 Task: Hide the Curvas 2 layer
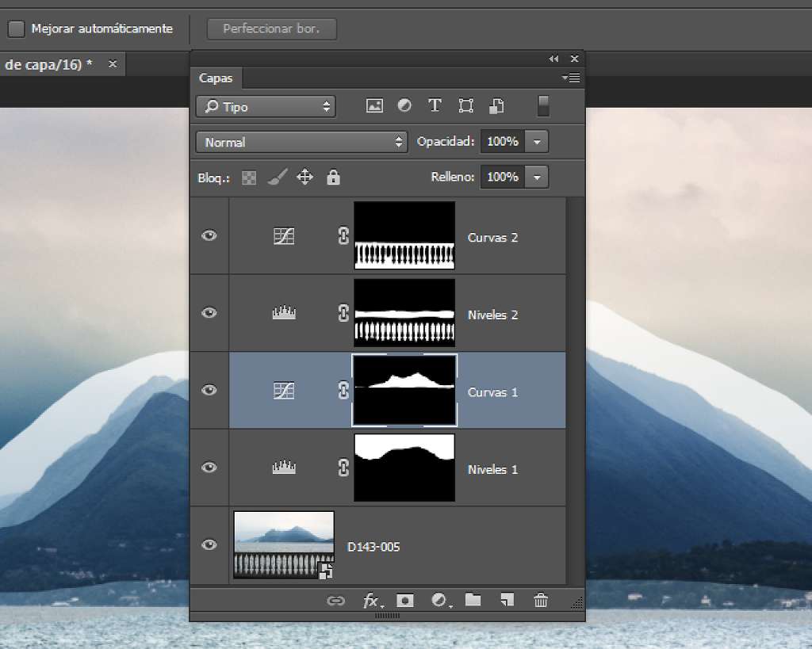[x=209, y=235]
